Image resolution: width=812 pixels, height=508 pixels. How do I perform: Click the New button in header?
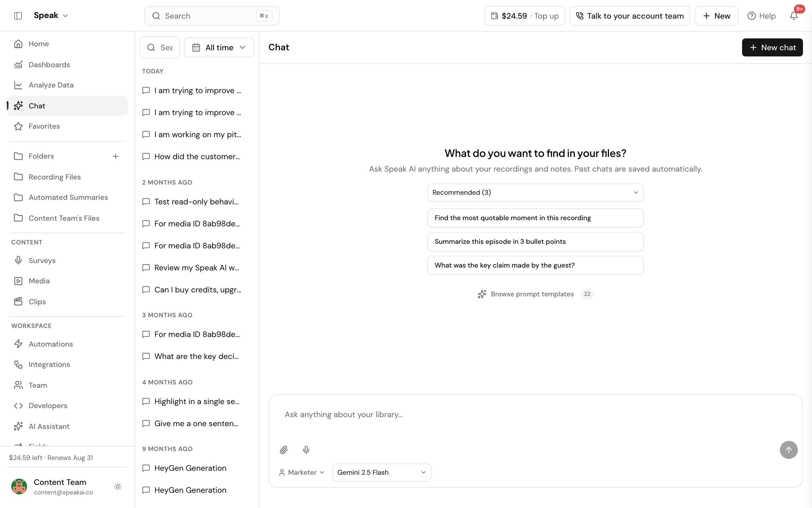(716, 16)
